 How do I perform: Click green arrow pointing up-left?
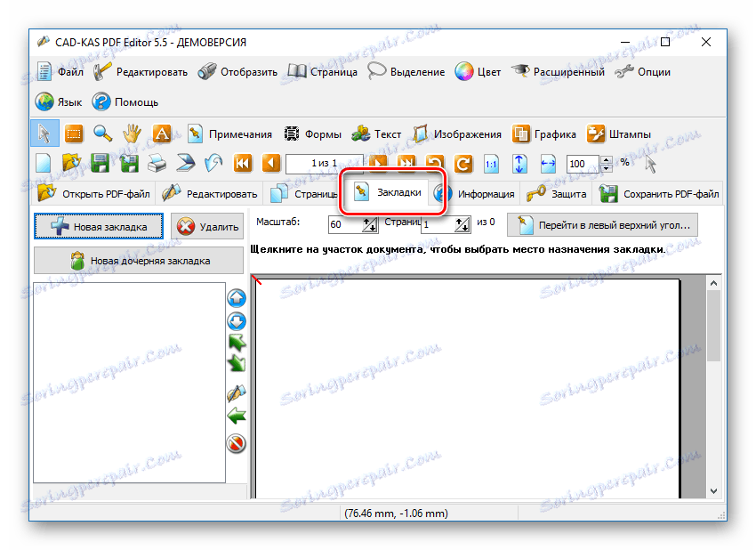237,343
